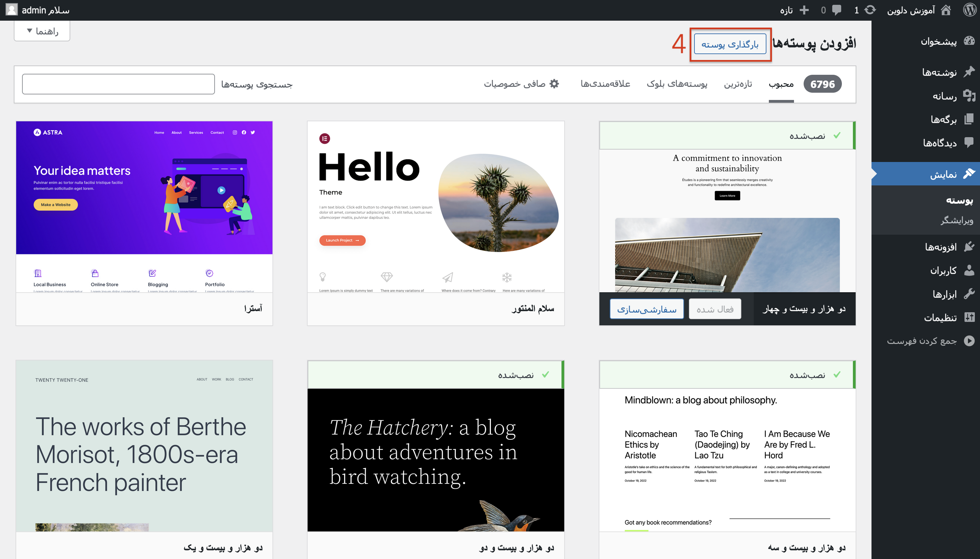The image size is (980, 559).
Task: Open the برگه‌ها pages icon
Action: [x=969, y=119]
